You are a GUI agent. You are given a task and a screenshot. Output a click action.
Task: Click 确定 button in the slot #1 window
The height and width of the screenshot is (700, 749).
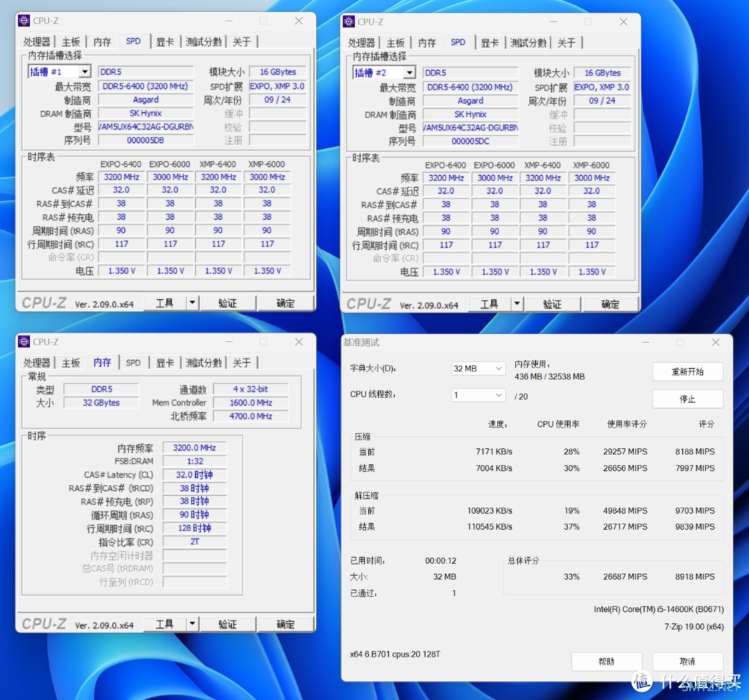[286, 303]
